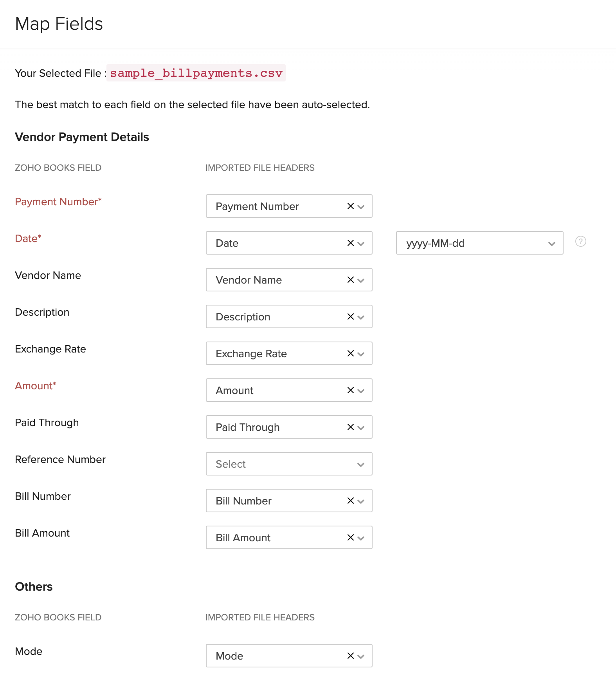Click the sample_billpayments.csv file name
Viewport: 616px width, 687px height.
196,73
